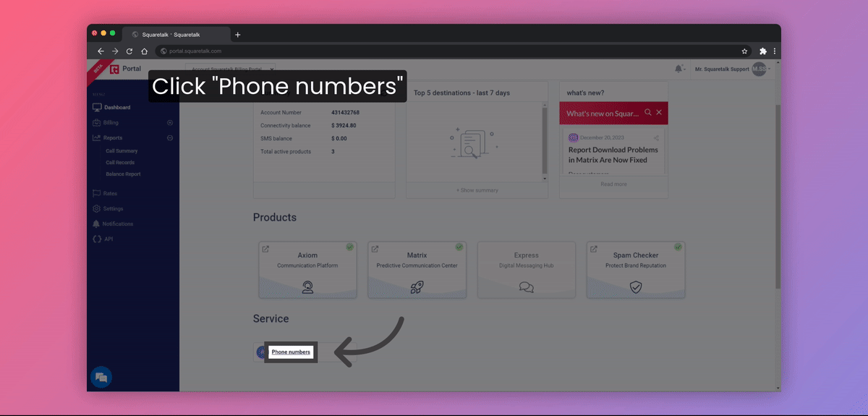Click the M.SS user avatar
The height and width of the screenshot is (416, 868).
(758, 69)
